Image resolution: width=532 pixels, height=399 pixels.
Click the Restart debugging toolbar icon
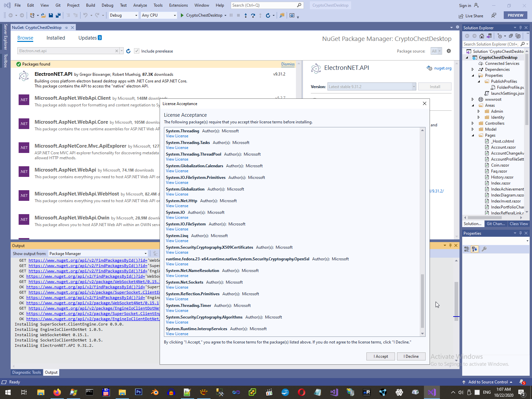tap(268, 15)
